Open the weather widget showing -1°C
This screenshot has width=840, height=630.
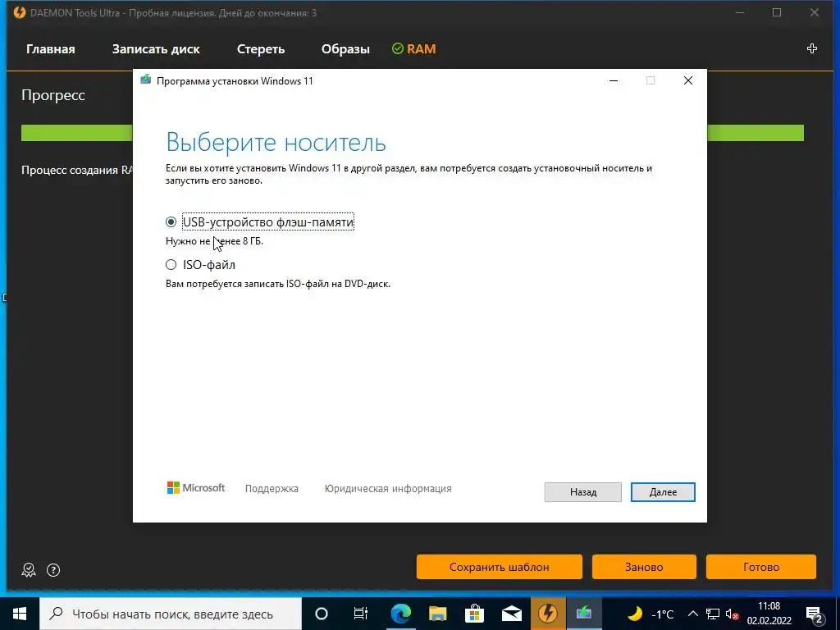point(651,614)
